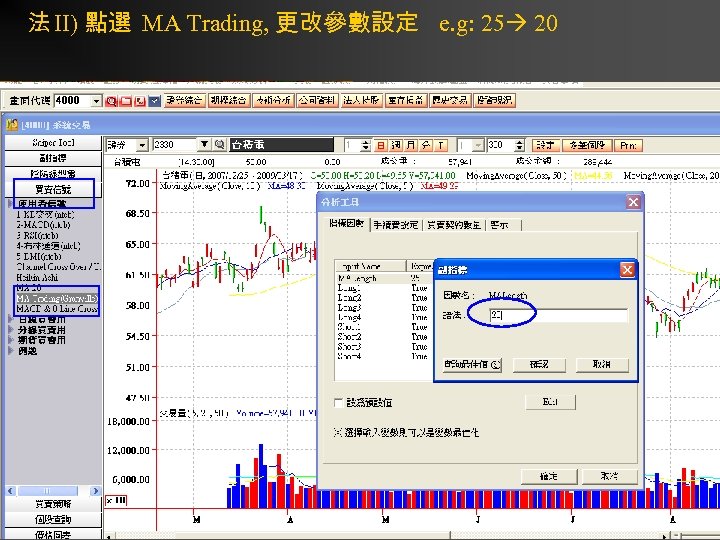Open the security type dropdown left of 2330
This screenshot has width=720, height=540.
click(x=142, y=145)
